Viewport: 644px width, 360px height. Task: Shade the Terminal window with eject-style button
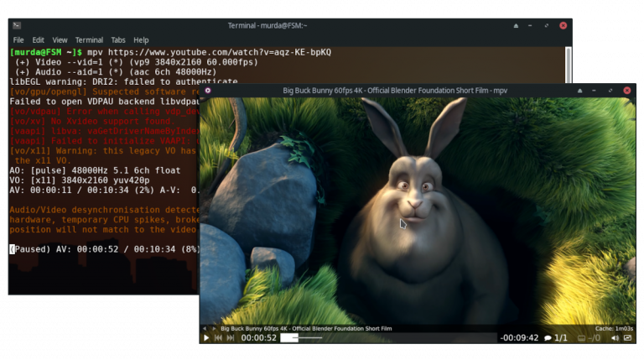[516, 25]
